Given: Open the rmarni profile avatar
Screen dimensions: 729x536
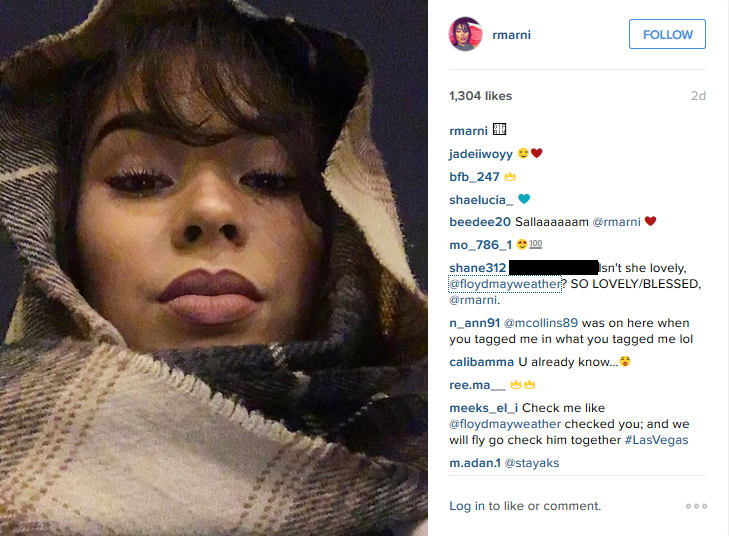Looking at the screenshot, I should pyautogui.click(x=465, y=34).
